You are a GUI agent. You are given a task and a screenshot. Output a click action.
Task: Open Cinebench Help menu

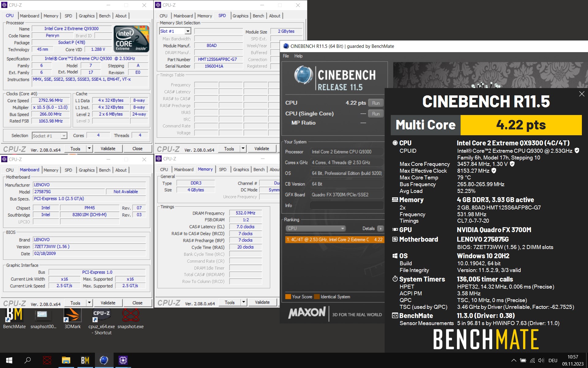(x=298, y=56)
